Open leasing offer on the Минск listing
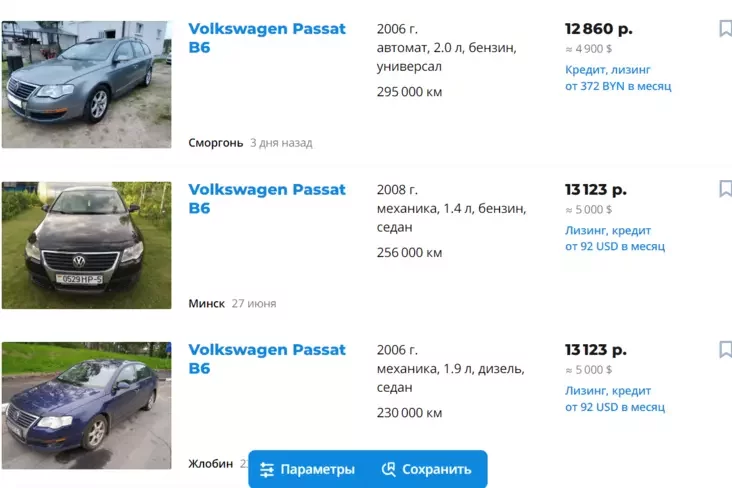732x488 pixels. (615, 238)
